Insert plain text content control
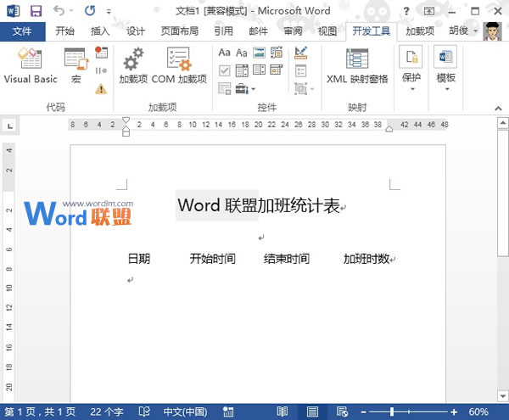The height and width of the screenshot is (420, 509). [x=242, y=53]
